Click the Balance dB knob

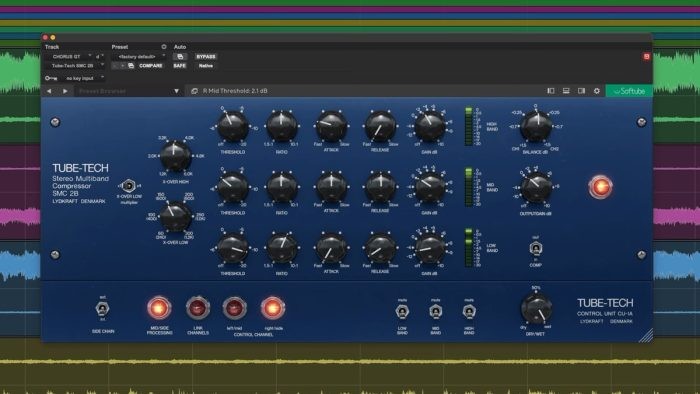[x=536, y=126]
